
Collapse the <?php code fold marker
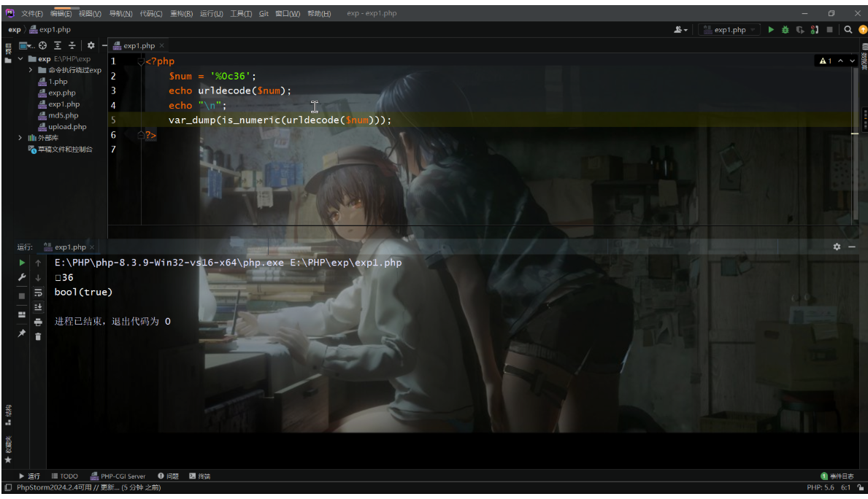(141, 61)
